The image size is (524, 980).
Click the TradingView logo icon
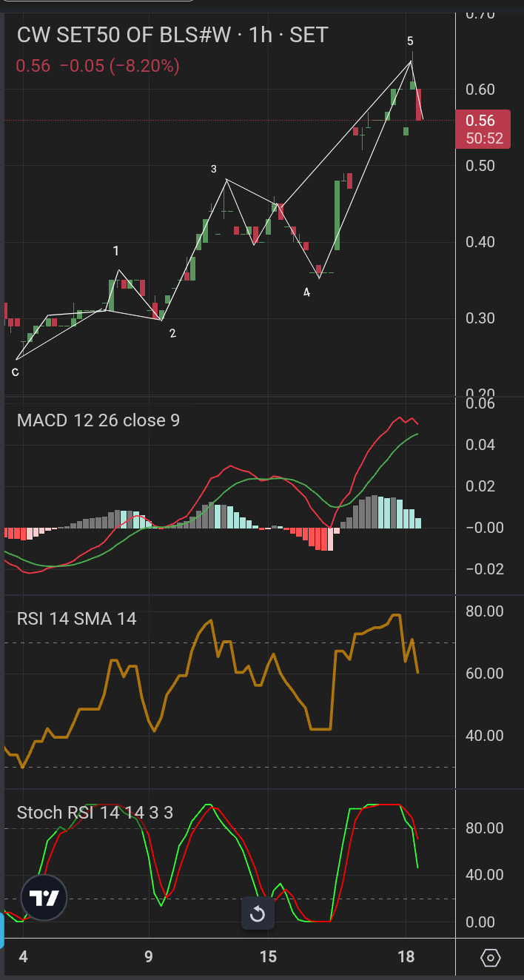pyautogui.click(x=44, y=899)
